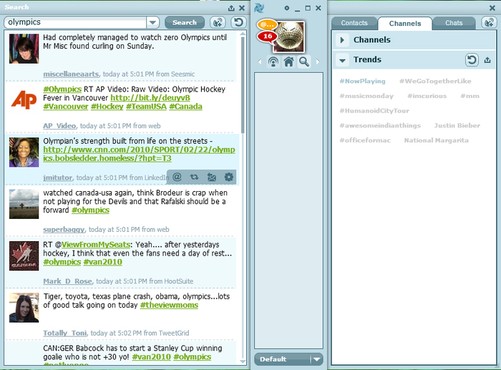Open the Totally_Toni username link
Image resolution: width=501 pixels, height=370 pixels.
coord(65,333)
